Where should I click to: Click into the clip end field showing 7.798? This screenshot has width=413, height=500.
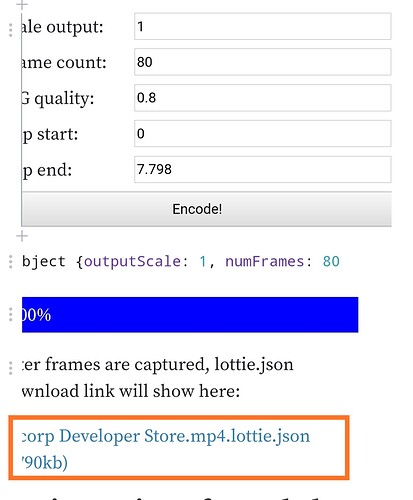[x=263, y=169]
